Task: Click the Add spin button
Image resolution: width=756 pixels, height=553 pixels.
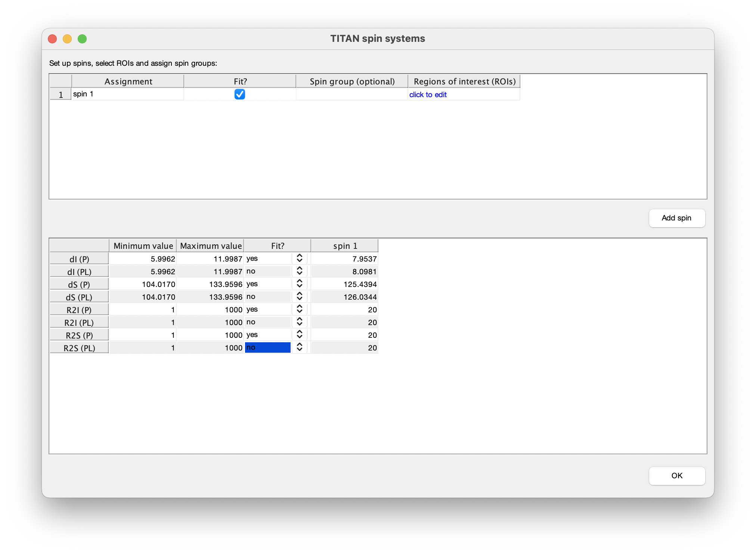Action: [x=676, y=218]
